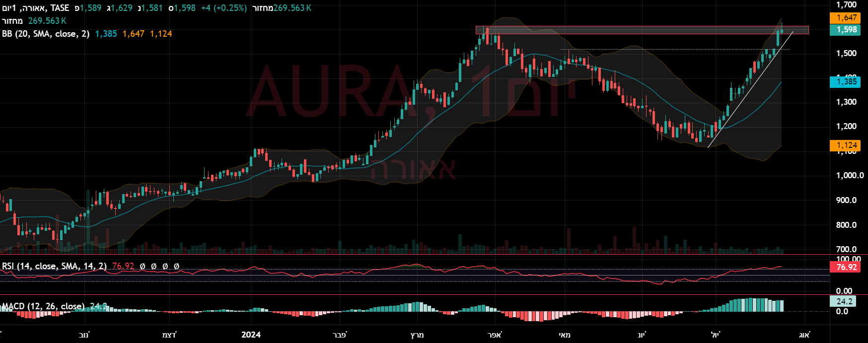868x343 pixels.
Task: Click the blue 1,385 price axis label
Action: (845, 82)
